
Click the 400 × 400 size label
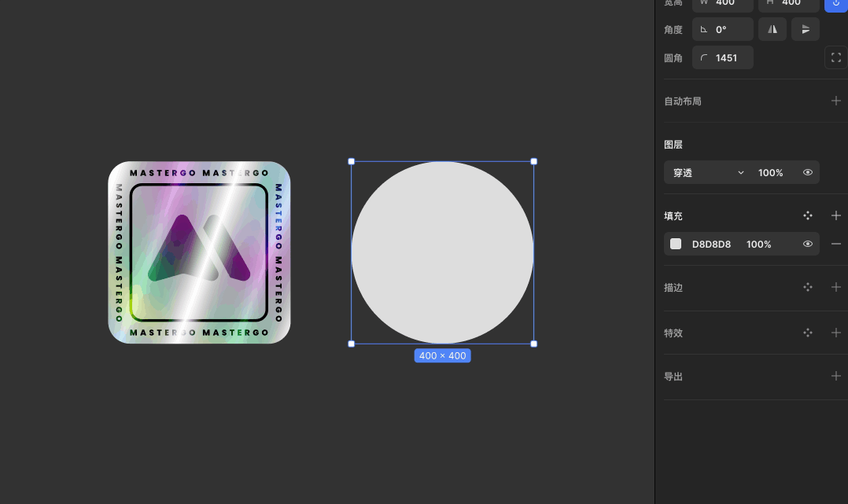tap(442, 356)
